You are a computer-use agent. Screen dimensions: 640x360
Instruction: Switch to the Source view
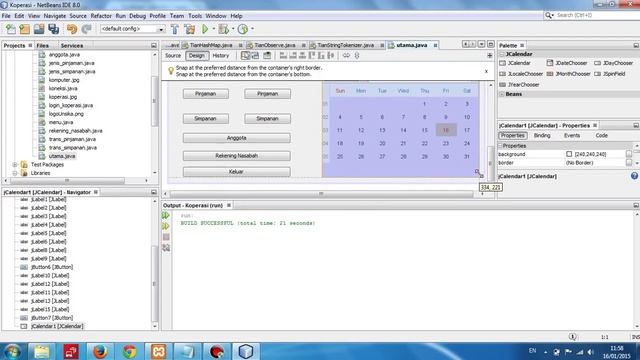click(x=173, y=56)
